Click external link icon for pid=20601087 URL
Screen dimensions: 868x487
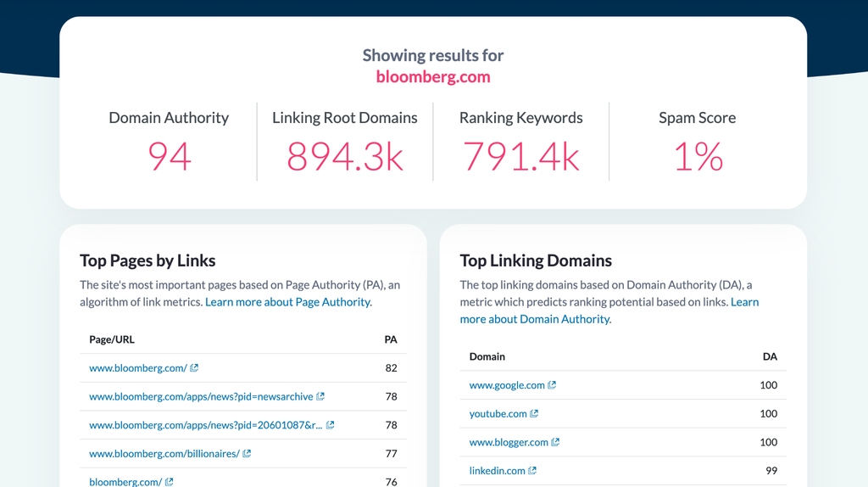[331, 425]
